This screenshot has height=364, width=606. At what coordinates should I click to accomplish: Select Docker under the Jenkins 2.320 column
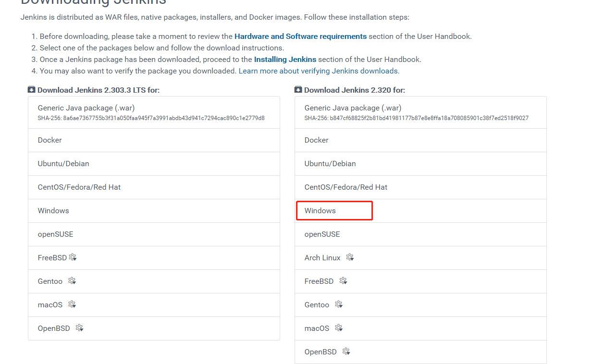pyautogui.click(x=420, y=140)
